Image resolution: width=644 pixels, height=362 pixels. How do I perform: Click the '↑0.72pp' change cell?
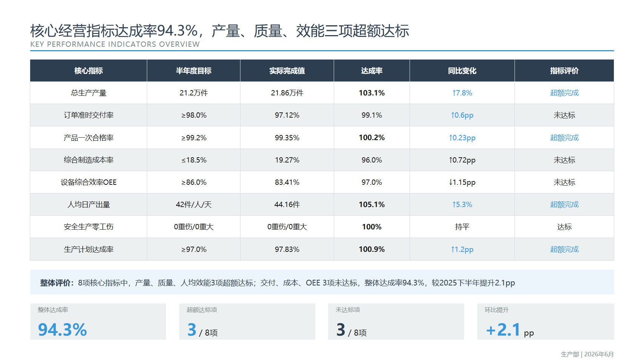click(462, 160)
